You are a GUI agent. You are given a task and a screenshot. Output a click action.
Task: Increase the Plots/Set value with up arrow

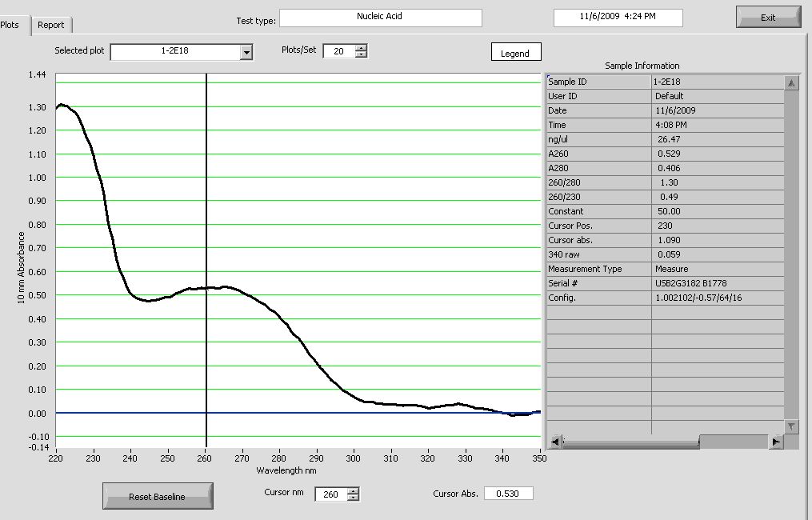(x=361, y=48)
